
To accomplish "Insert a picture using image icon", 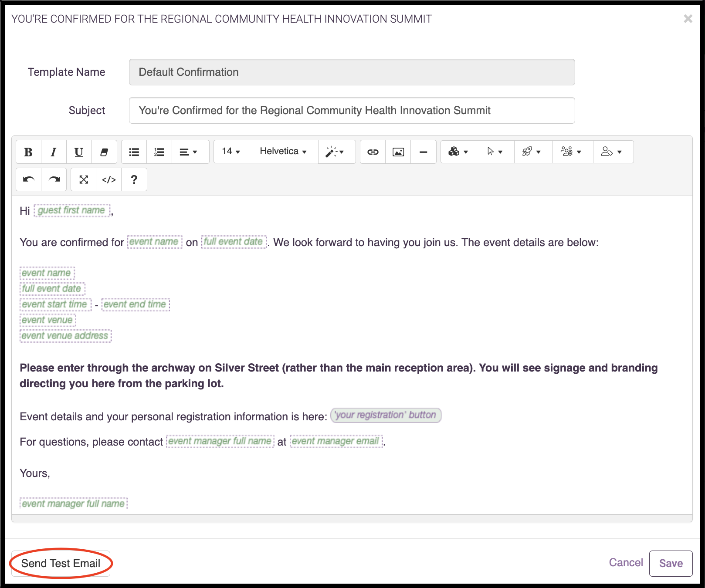I will [x=398, y=152].
